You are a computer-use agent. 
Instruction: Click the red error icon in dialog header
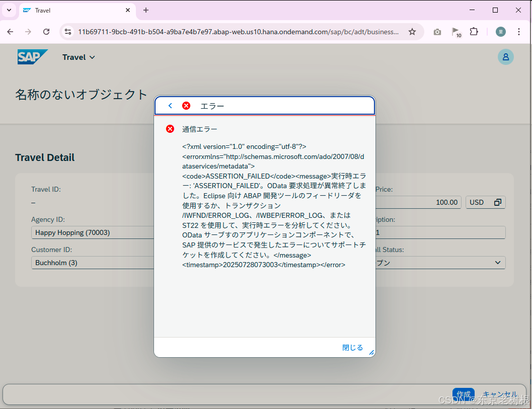[186, 106]
